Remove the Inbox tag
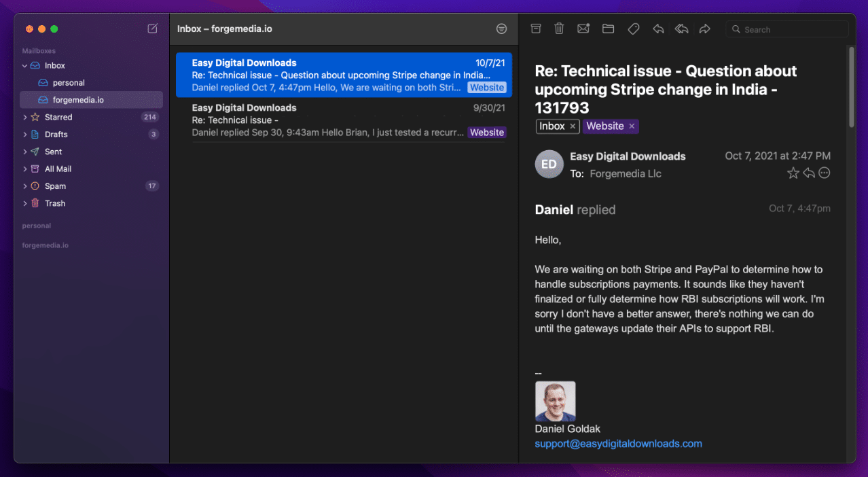 click(x=573, y=126)
